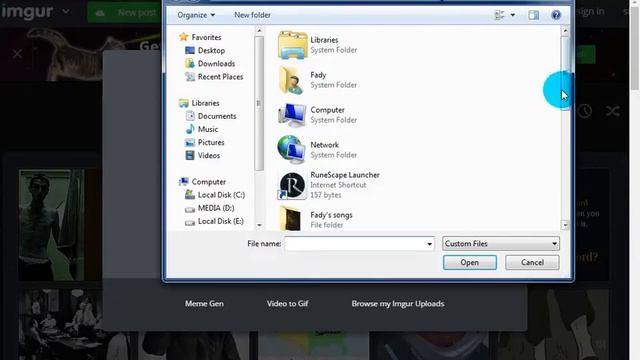Open the Meme Gen link
The width and height of the screenshot is (640, 360).
pos(204,304)
